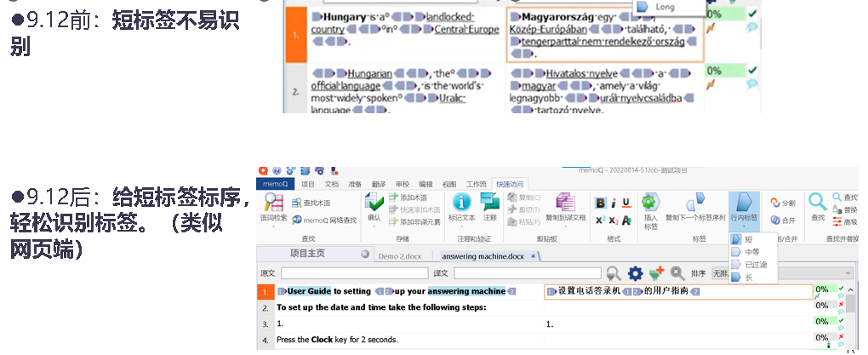Image resolution: width=868 pixels, height=355 pixels.
Task: Click the 复制(C) copy command
Action: 524,198
